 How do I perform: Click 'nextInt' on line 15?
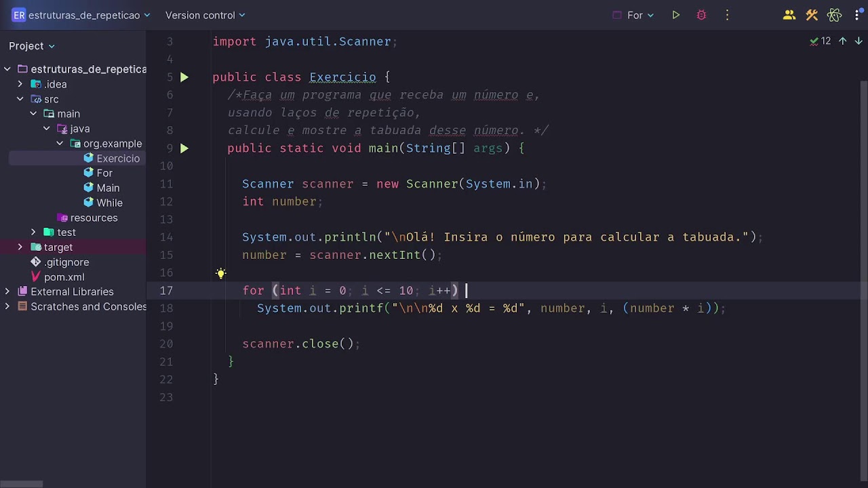(x=395, y=255)
